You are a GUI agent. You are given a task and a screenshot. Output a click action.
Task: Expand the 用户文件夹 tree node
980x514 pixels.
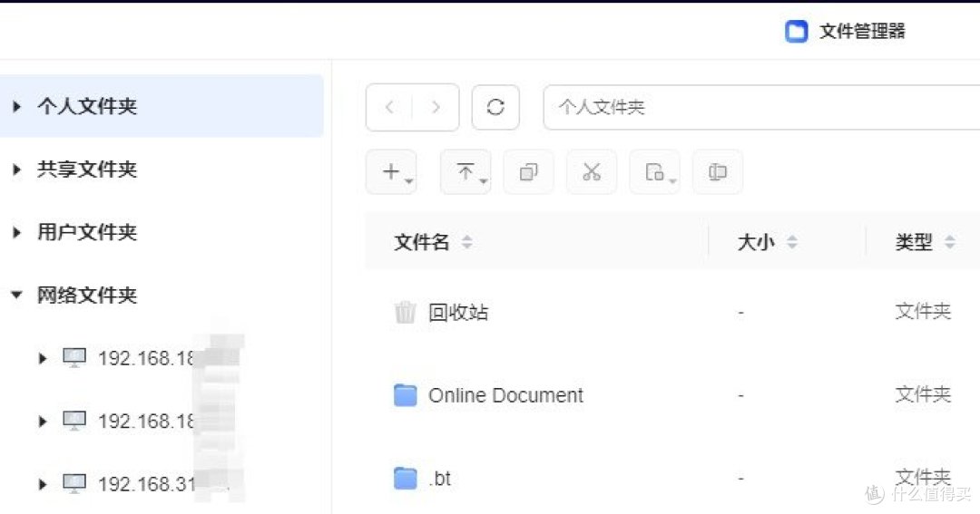tap(17, 232)
